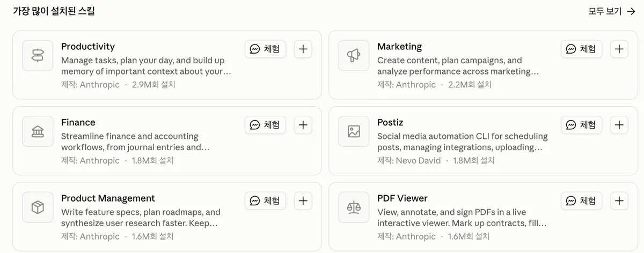Try Product Management via 체험 button
This screenshot has width=644, height=253.
[x=265, y=201]
